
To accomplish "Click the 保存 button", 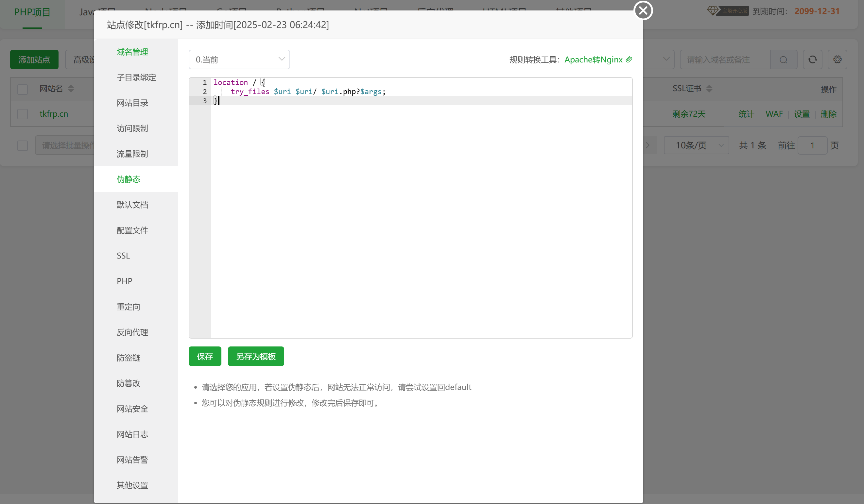I will click(x=205, y=356).
